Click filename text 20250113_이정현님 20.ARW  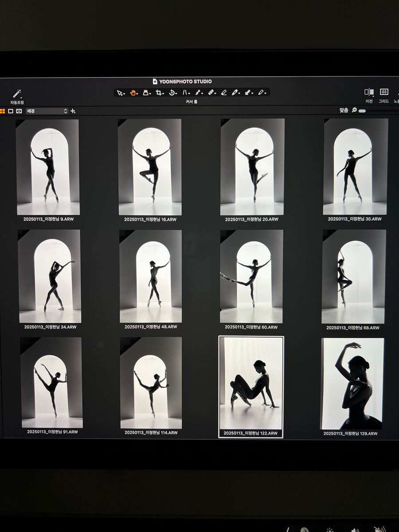(251, 219)
